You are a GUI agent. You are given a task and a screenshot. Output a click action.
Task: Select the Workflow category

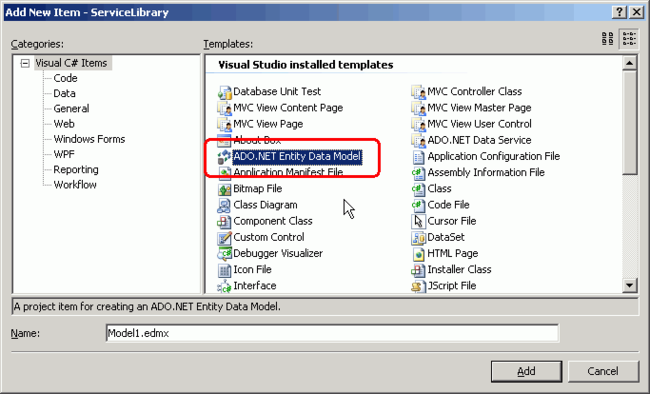tap(75, 185)
